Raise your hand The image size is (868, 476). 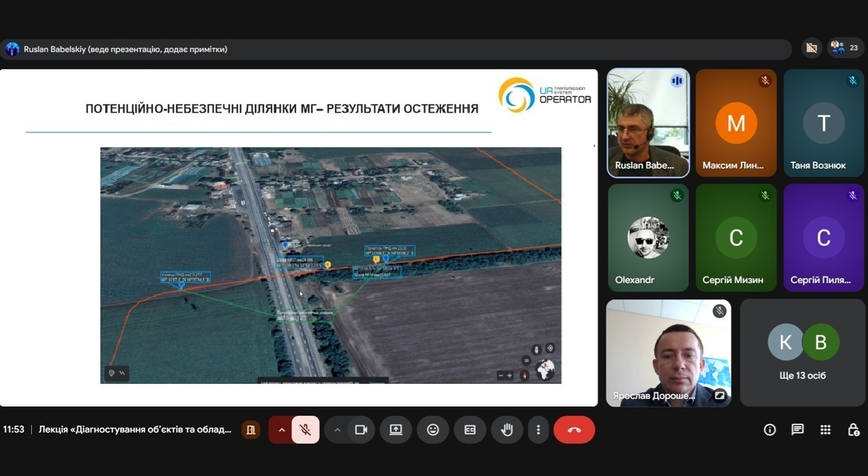[507, 430]
